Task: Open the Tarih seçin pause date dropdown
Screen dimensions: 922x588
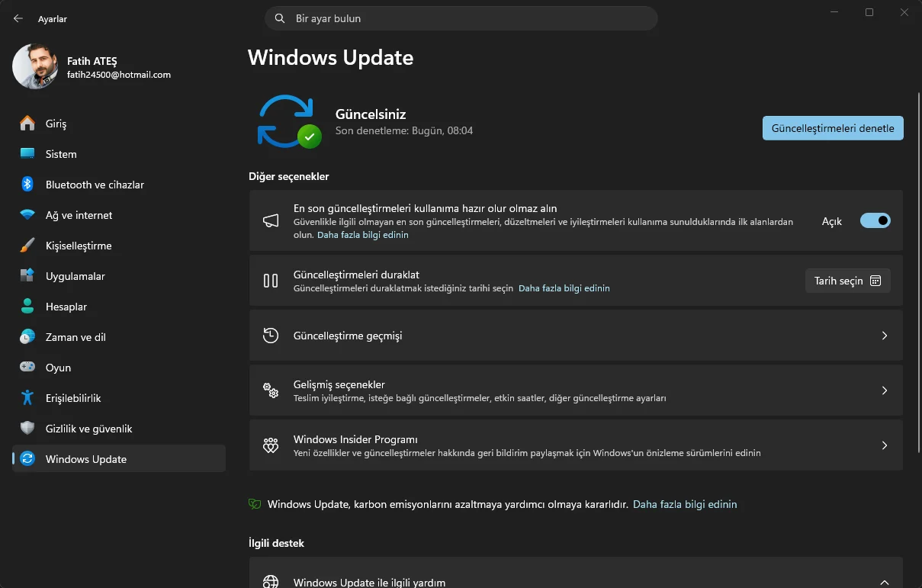Action: pyautogui.click(x=848, y=281)
